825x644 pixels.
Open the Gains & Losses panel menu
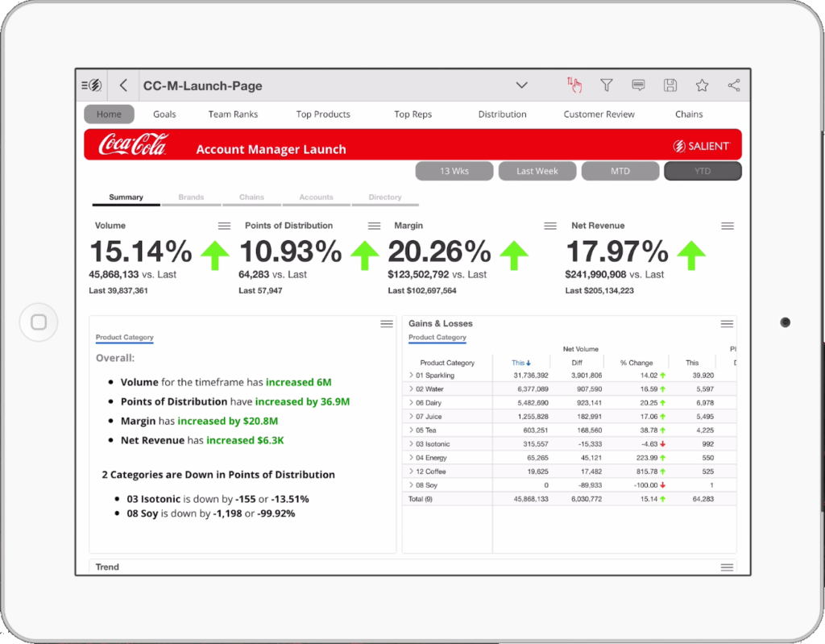(x=728, y=324)
